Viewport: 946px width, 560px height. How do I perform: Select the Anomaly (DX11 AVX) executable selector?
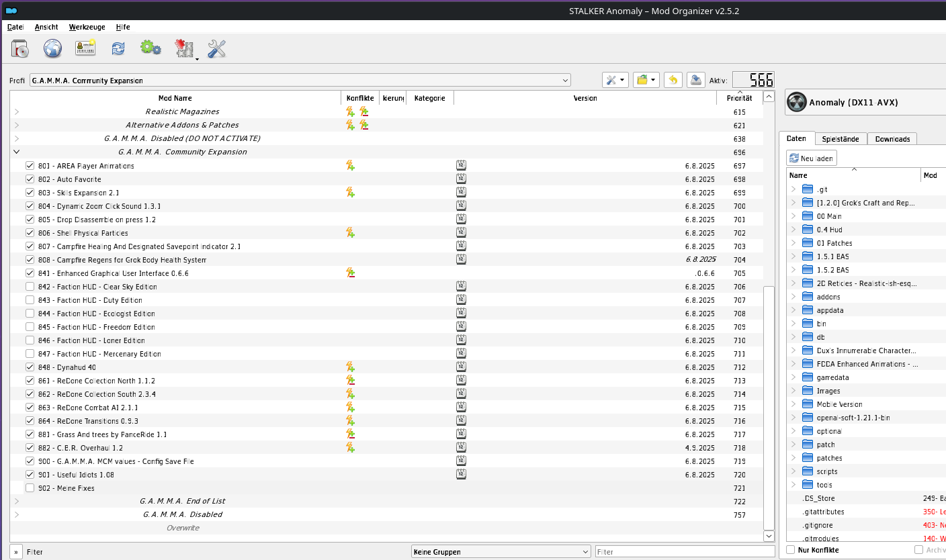866,102
